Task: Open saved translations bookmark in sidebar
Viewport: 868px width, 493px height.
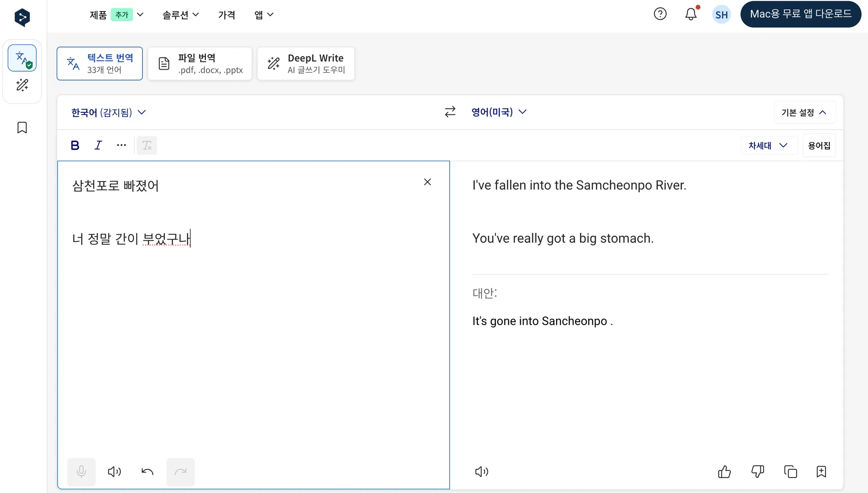Action: [22, 128]
